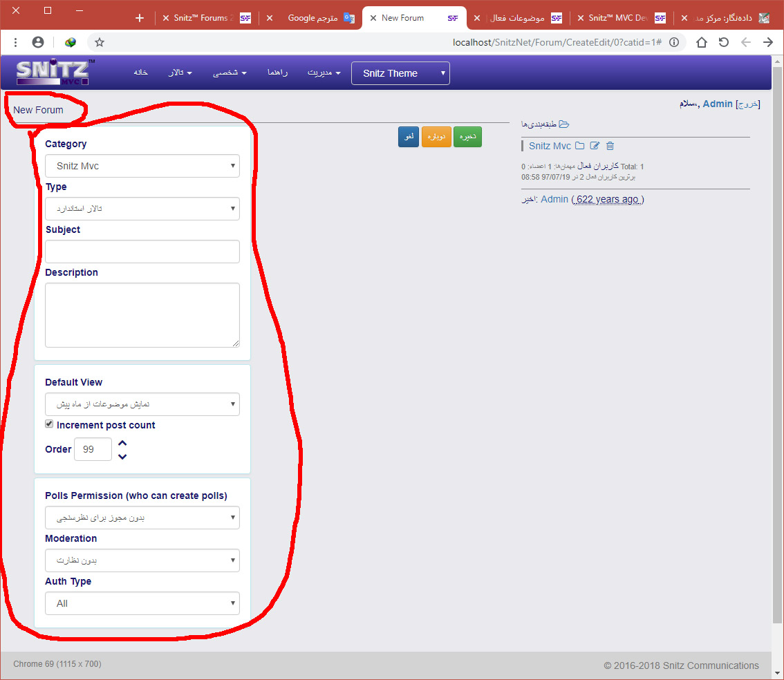The width and height of the screenshot is (784, 680).
Task: Open the Snitz Theme selector dropdown
Action: tap(400, 73)
